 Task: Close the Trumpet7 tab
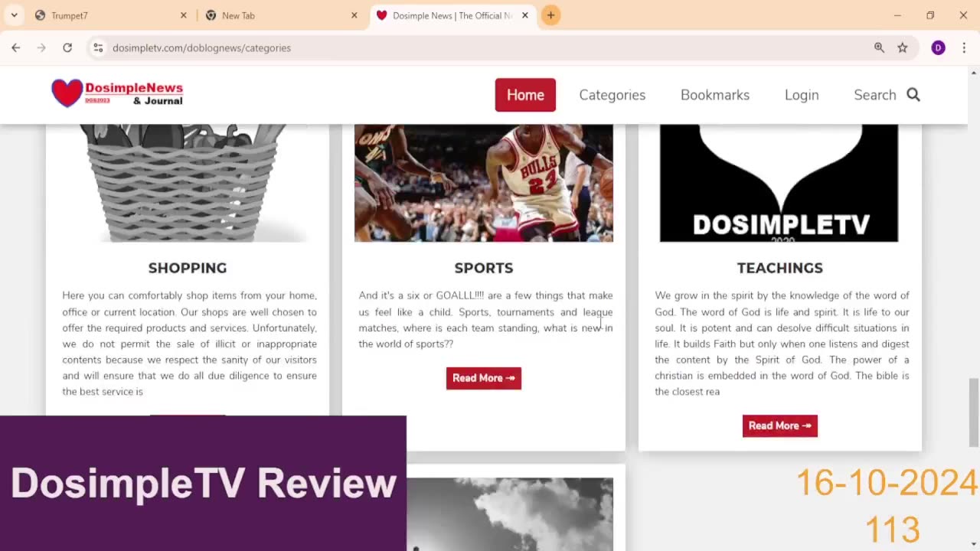click(184, 15)
